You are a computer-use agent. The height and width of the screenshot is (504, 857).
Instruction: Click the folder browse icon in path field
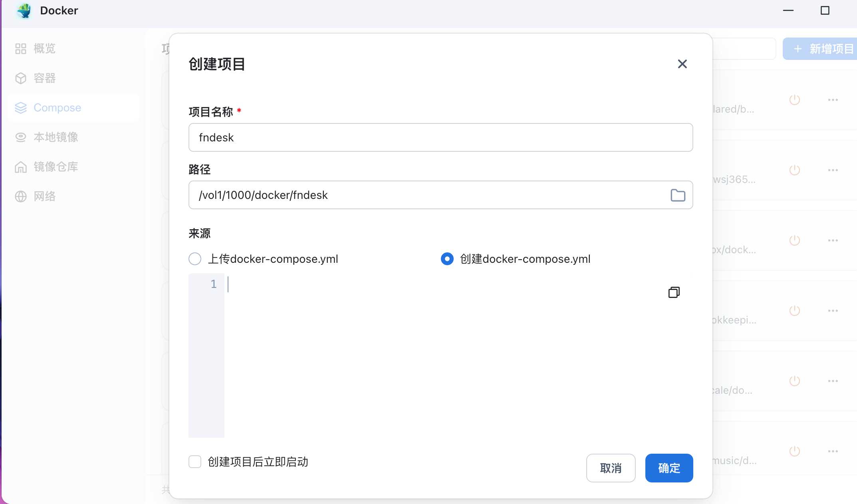tap(678, 195)
